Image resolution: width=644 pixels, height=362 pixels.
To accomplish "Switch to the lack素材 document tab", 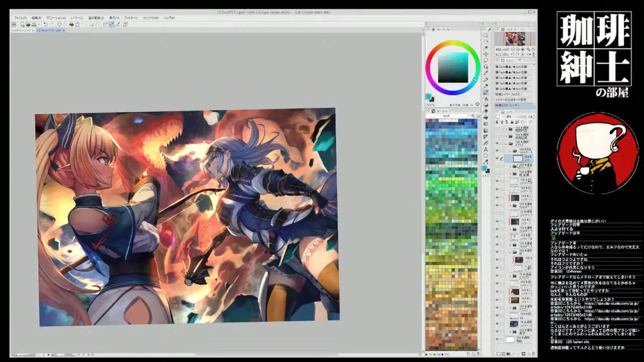I will 21,30.
